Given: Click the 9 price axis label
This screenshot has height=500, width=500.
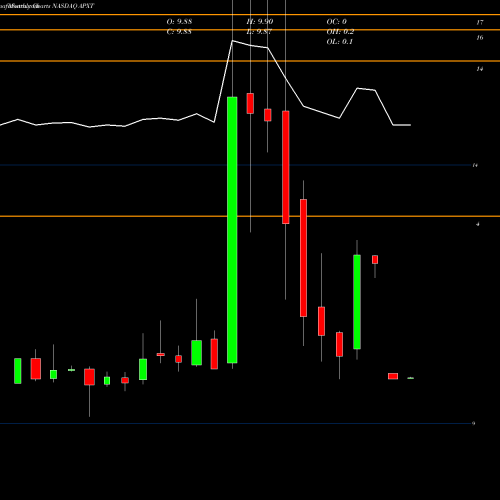Looking at the screenshot, I should coord(473,423).
